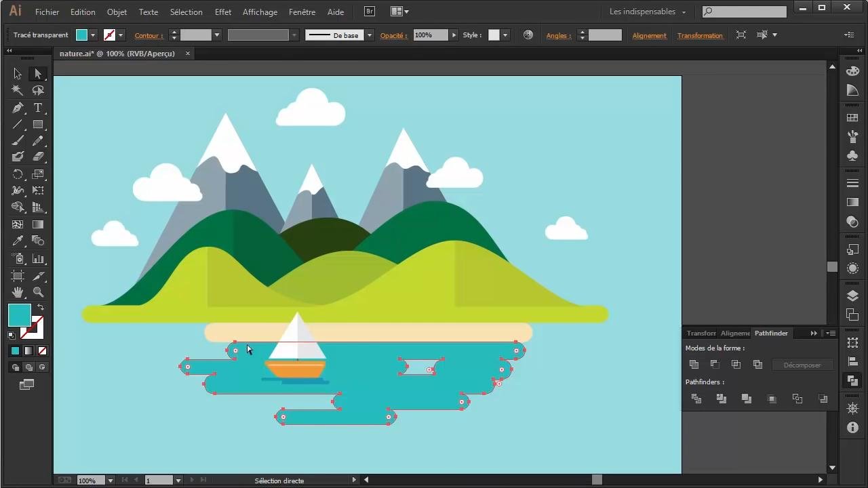868x488 pixels.
Task: Expand the Les indispensables workspace dropdown
Action: 648,12
